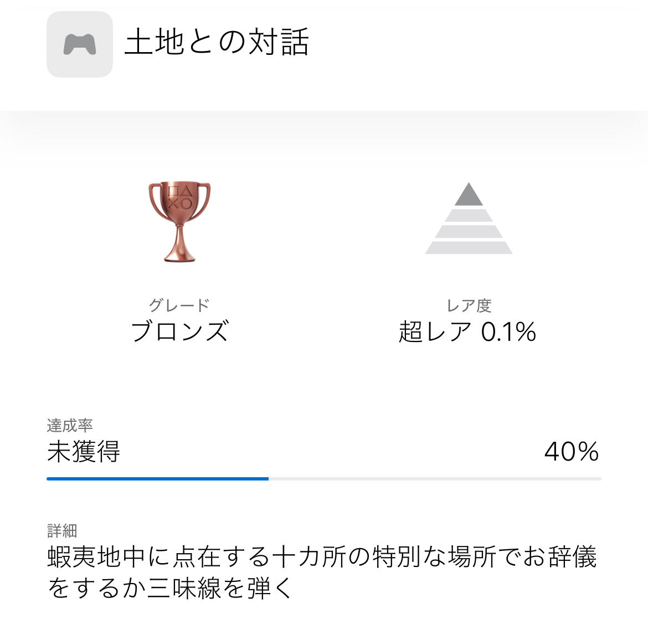The height and width of the screenshot is (644, 648).
Task: Click the PlayStation symbols on the trophy cup
Action: 179,198
